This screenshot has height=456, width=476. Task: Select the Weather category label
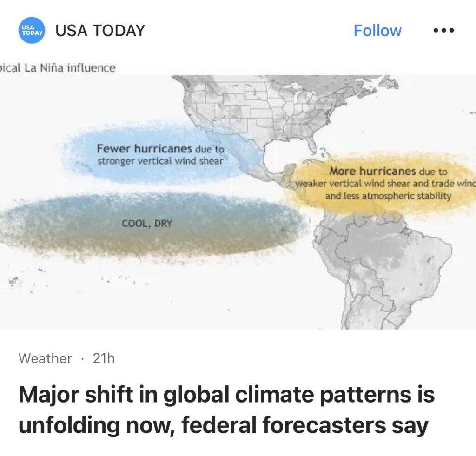click(45, 358)
